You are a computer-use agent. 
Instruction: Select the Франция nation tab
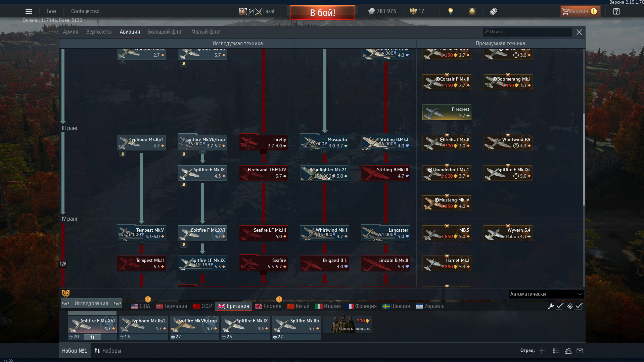point(361,306)
